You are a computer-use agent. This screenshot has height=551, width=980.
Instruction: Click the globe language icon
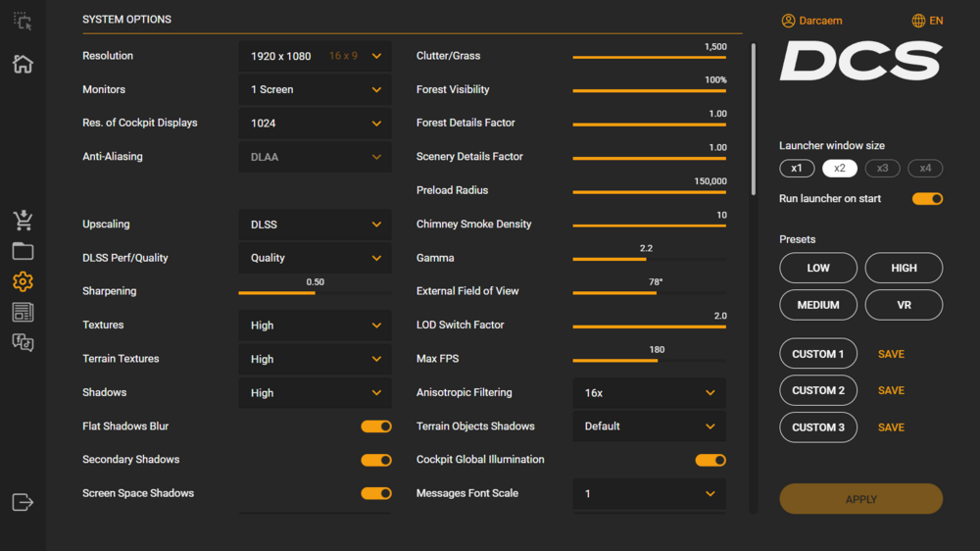point(918,21)
